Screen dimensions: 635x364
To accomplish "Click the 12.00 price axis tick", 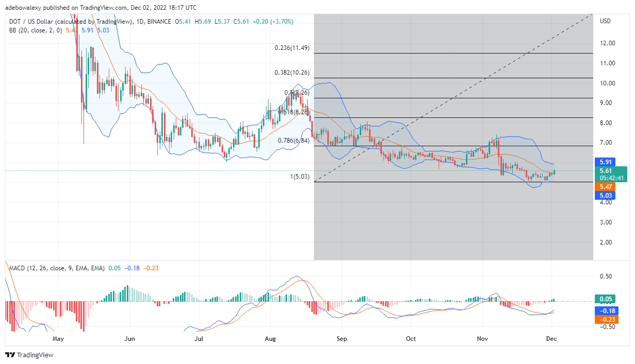I will click(607, 43).
